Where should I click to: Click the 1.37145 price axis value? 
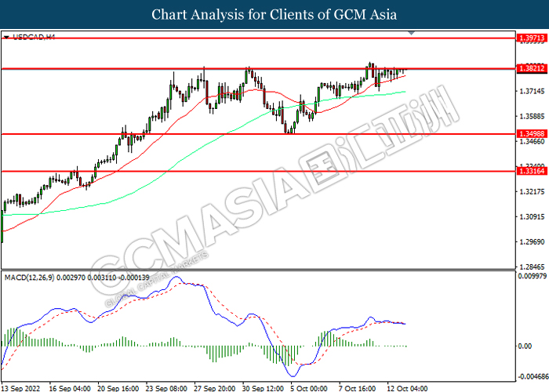[533, 92]
